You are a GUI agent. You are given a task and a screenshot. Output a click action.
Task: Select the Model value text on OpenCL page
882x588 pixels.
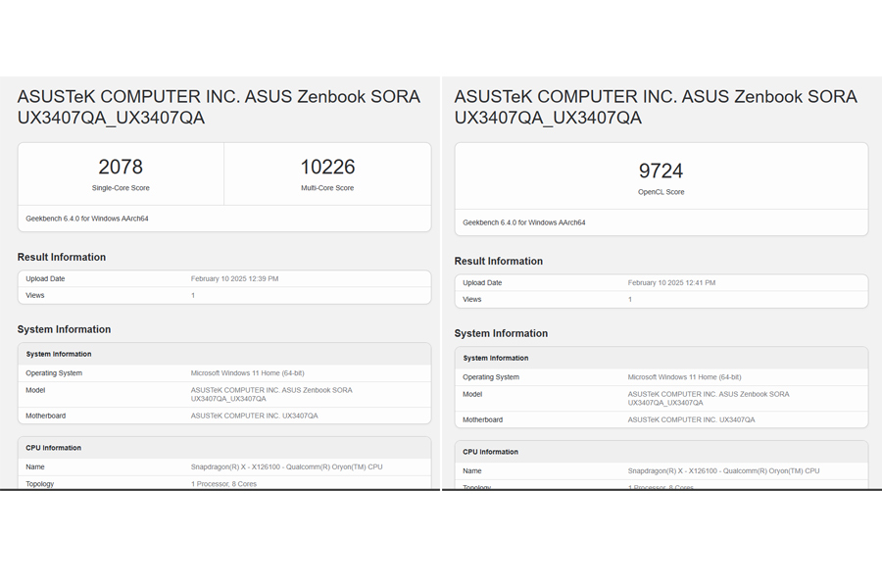point(709,399)
